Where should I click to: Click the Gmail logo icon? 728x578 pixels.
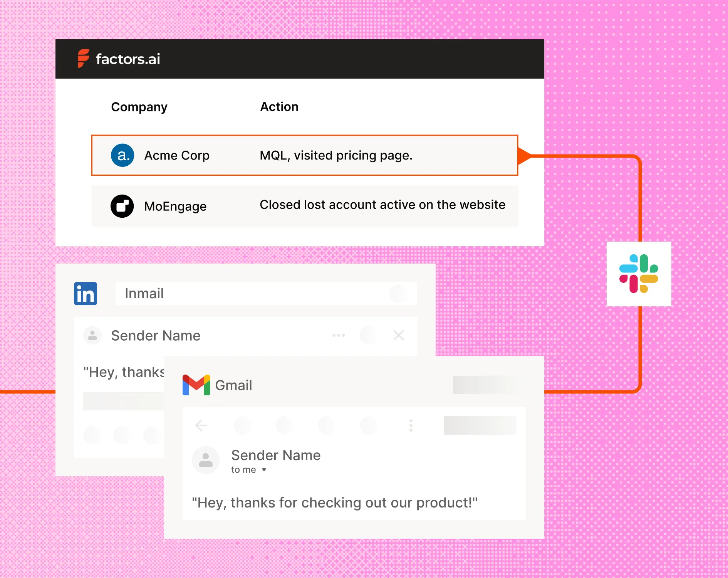click(x=196, y=385)
